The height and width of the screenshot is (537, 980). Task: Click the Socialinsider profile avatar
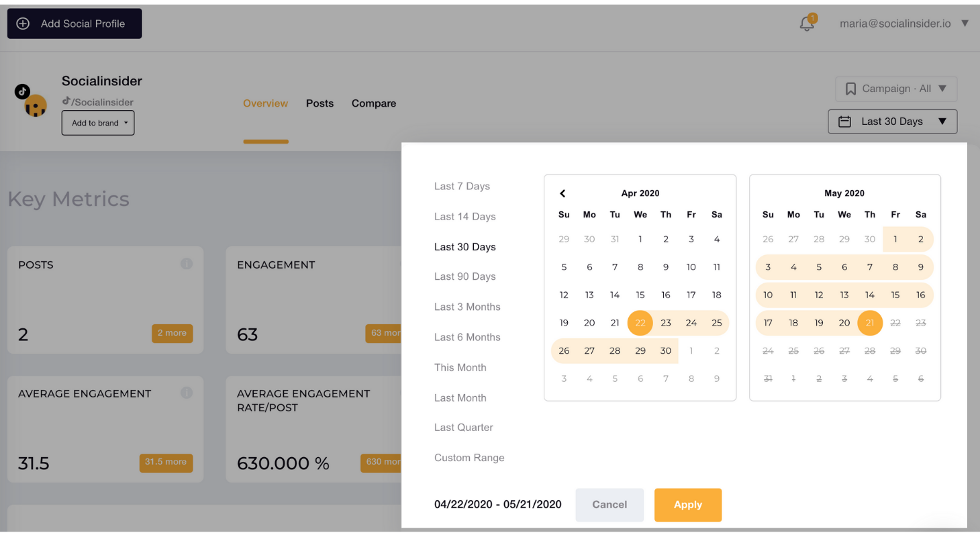pyautogui.click(x=35, y=105)
